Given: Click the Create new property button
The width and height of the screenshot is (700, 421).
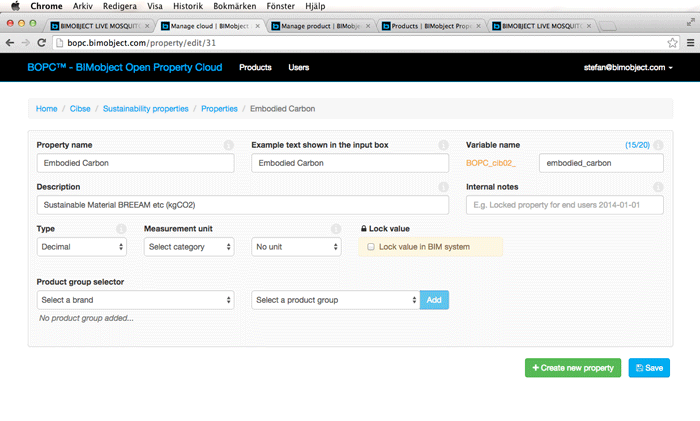Looking at the screenshot, I should pos(572,368).
